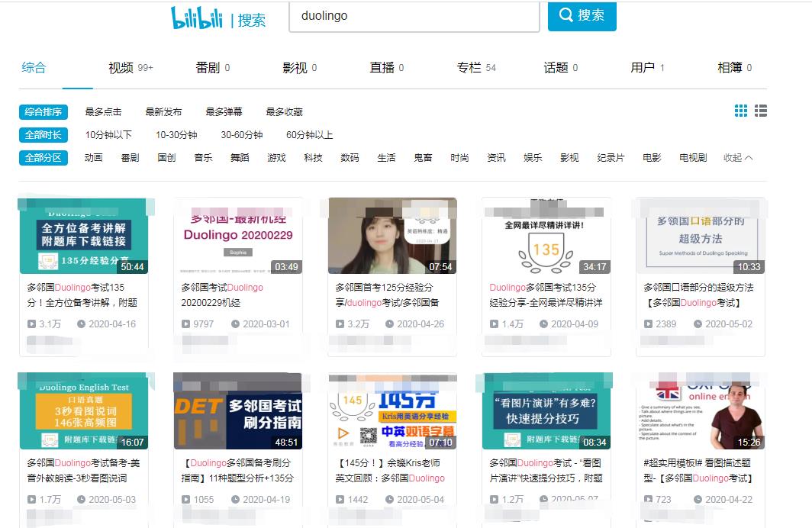Viewport: 812px width, 528px height.
Task: Filter by 生活 category
Action: 386,158
